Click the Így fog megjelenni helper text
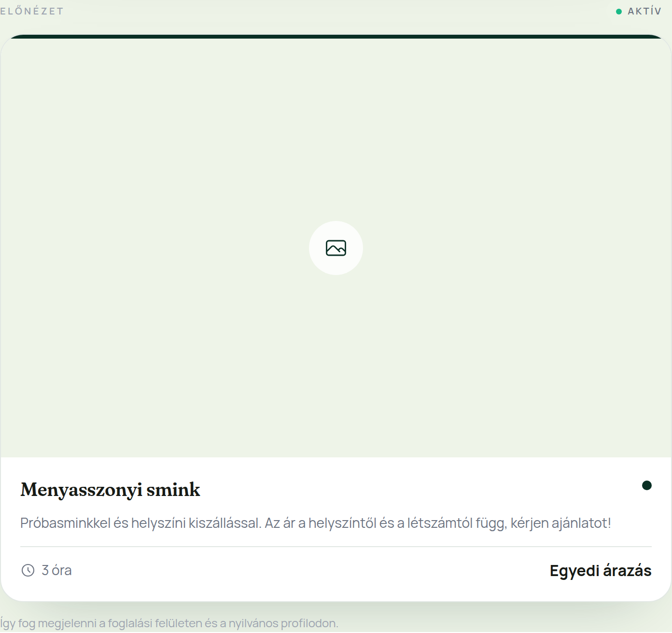 point(169,623)
